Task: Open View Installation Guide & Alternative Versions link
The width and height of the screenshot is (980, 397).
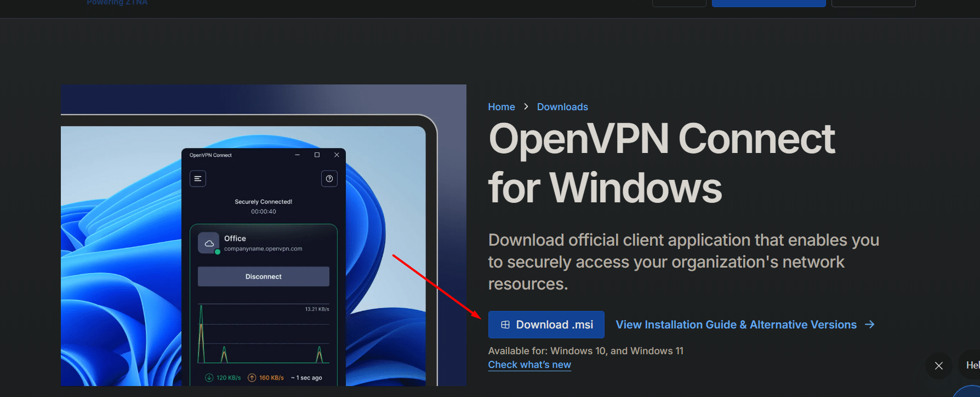Action: click(745, 325)
